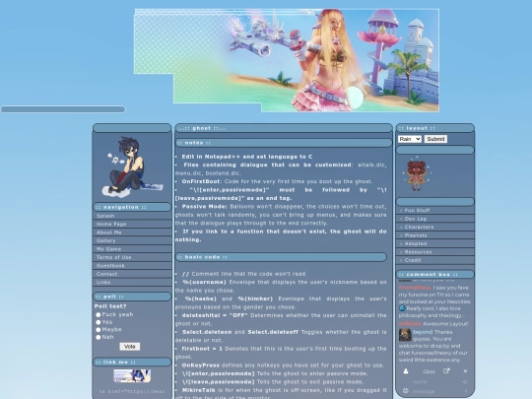The width and height of the screenshot is (532, 399).
Task: Open the Adopted section
Action: (434, 243)
